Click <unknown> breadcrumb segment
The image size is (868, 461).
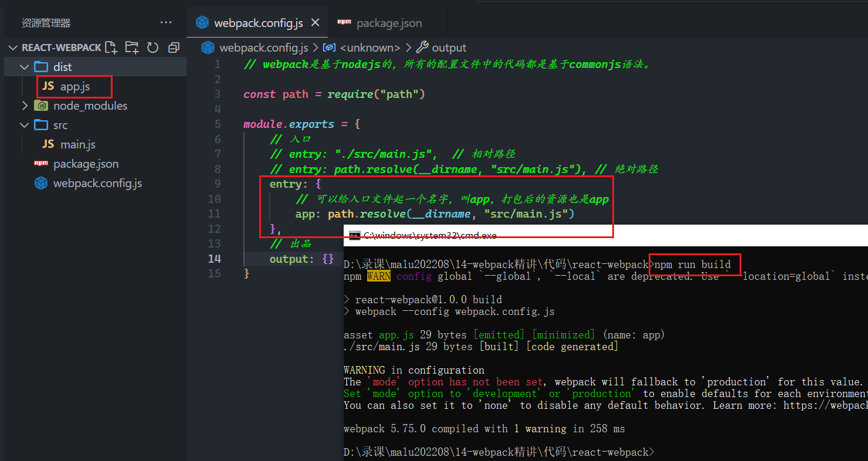tap(370, 48)
